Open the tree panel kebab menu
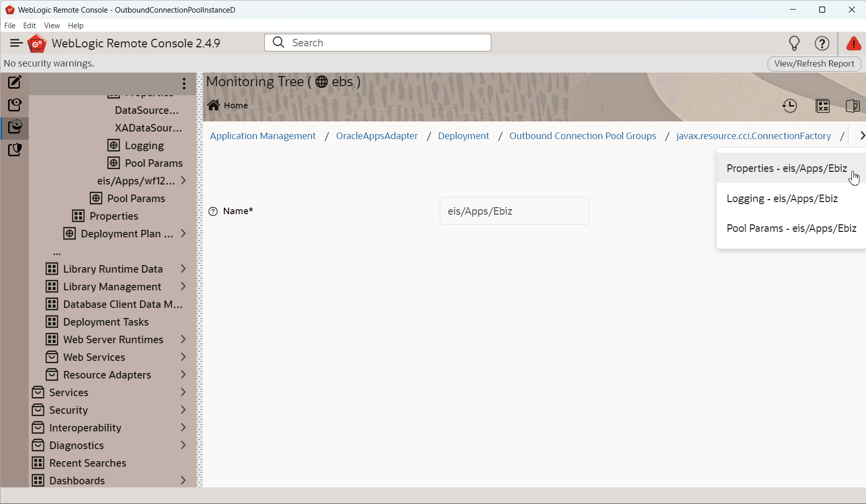Viewport: 866px width, 504px height. pos(184,83)
